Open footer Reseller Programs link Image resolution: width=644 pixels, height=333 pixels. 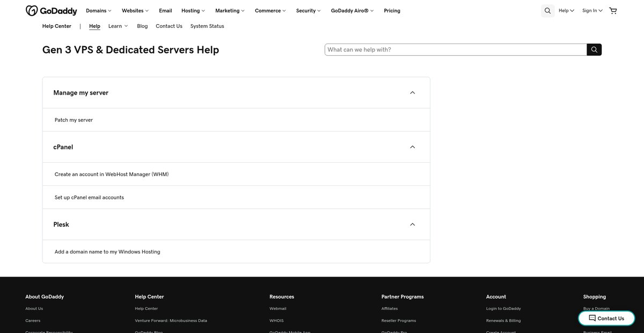[399, 320]
